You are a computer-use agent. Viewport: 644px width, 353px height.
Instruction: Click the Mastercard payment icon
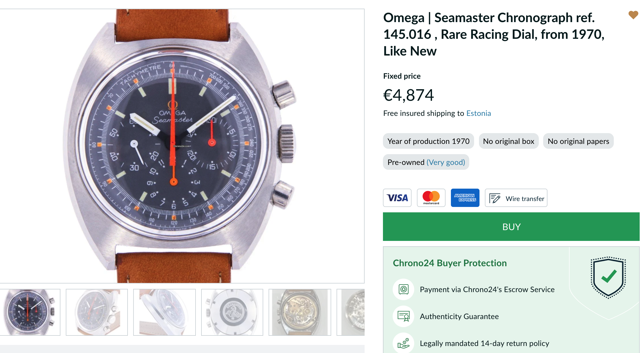(x=431, y=198)
